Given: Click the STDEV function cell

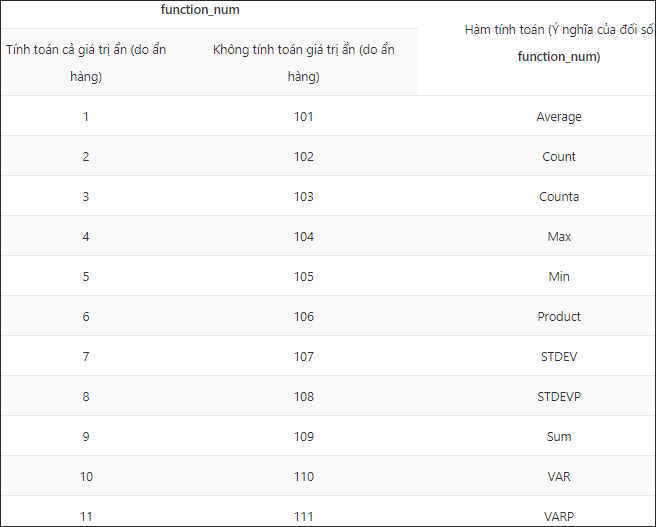Looking at the screenshot, I should (x=558, y=357).
